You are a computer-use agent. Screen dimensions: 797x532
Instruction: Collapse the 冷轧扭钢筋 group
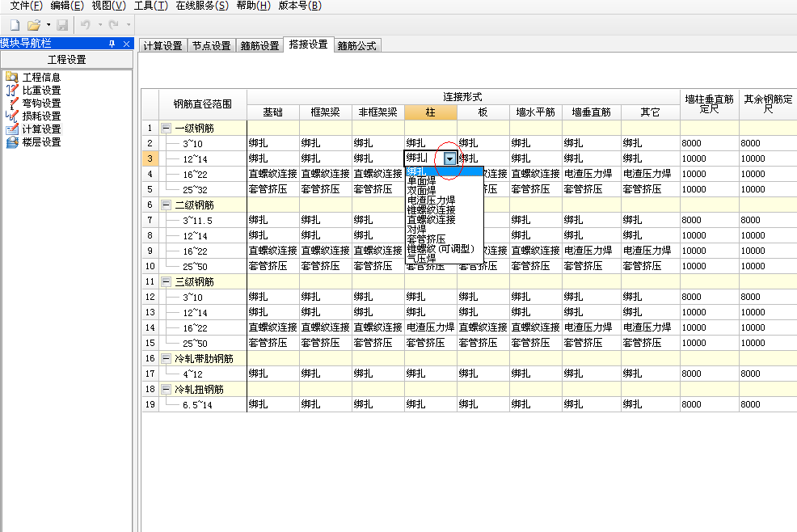(x=166, y=389)
